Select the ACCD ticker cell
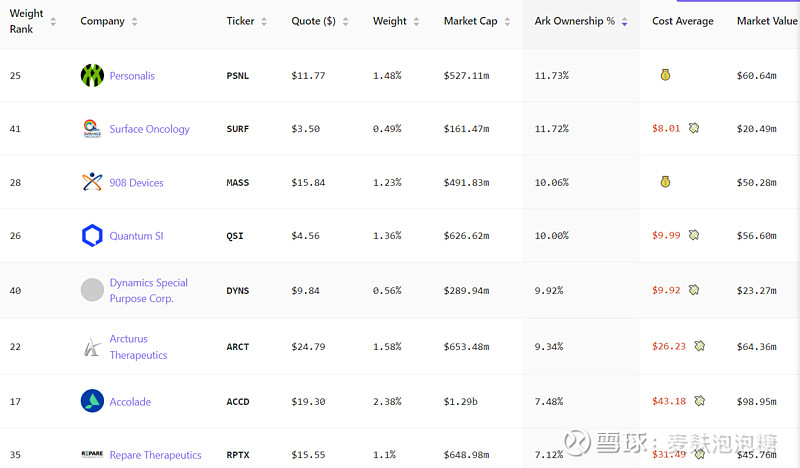Image resolution: width=800 pixels, height=468 pixels. pyautogui.click(x=238, y=402)
